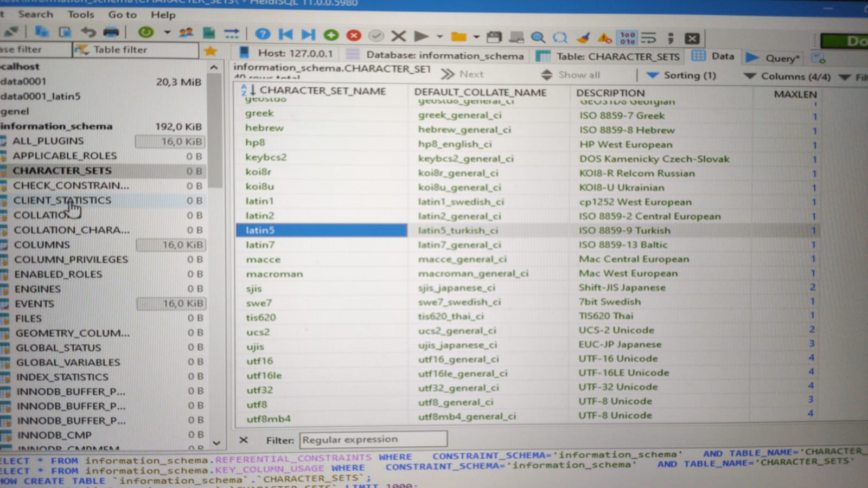The width and height of the screenshot is (868, 488).
Task: Select the GLOBAL_VARIABLES table in tree
Action: coord(68,362)
